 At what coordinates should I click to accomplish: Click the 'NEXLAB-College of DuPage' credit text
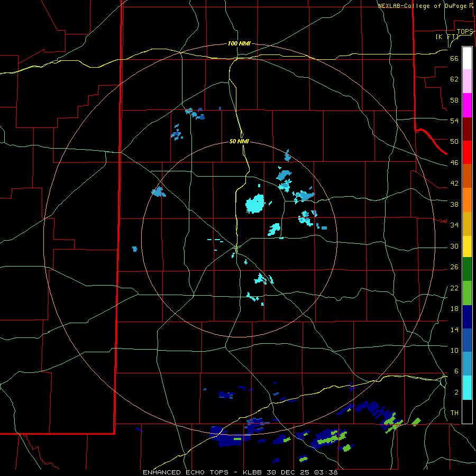(x=422, y=6)
